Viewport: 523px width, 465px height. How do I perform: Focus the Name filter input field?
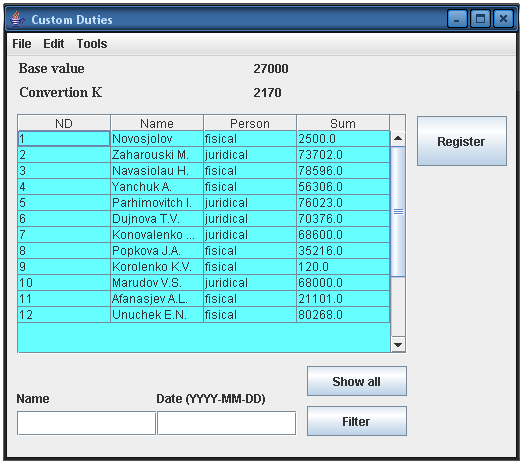tap(86, 423)
